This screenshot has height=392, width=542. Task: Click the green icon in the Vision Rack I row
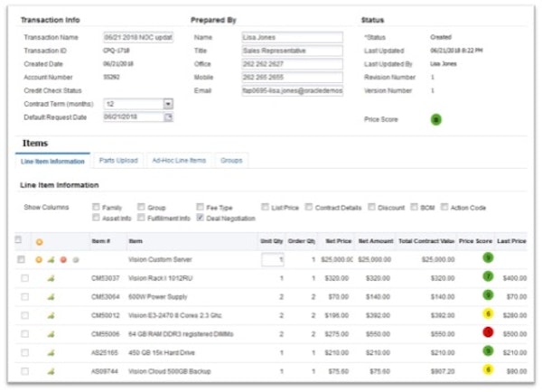coord(51,278)
